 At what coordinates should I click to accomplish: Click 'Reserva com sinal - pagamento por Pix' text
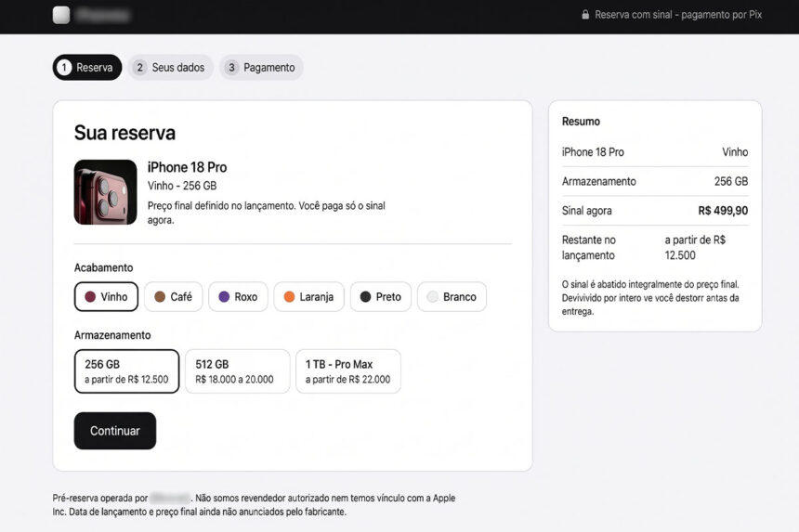pyautogui.click(x=678, y=15)
